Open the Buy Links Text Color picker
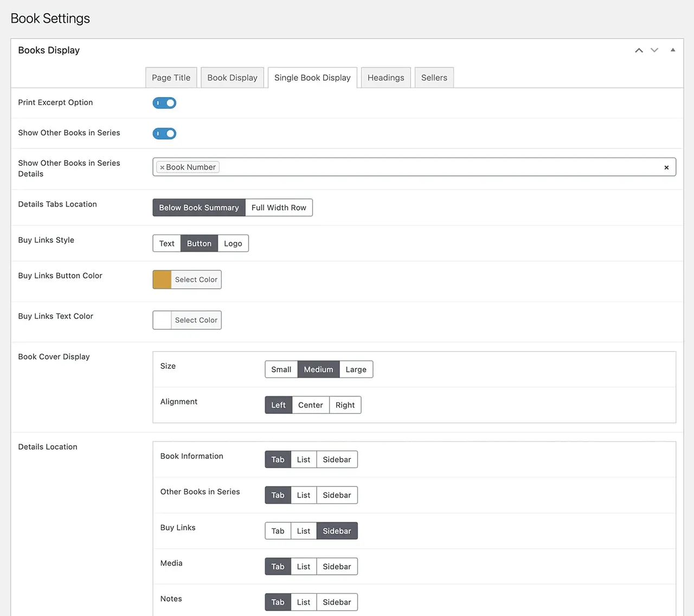Screen dimensions: 694x616 pyautogui.click(x=196, y=320)
